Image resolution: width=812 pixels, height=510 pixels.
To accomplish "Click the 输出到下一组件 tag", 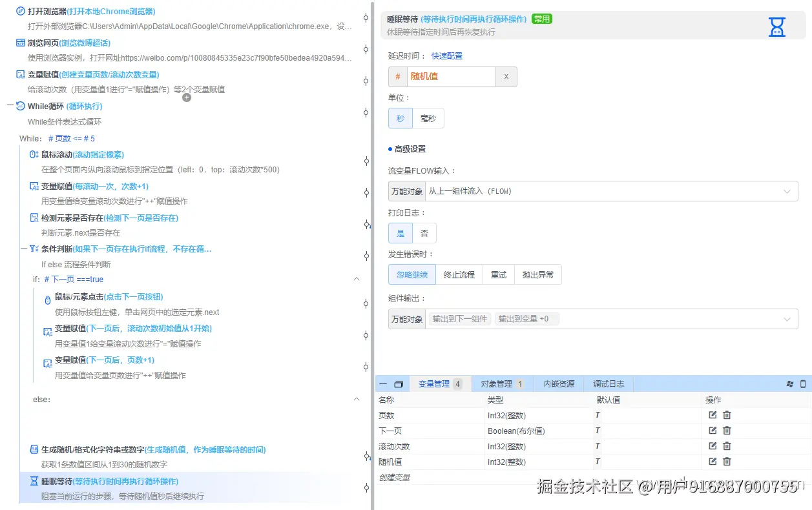I will [460, 319].
